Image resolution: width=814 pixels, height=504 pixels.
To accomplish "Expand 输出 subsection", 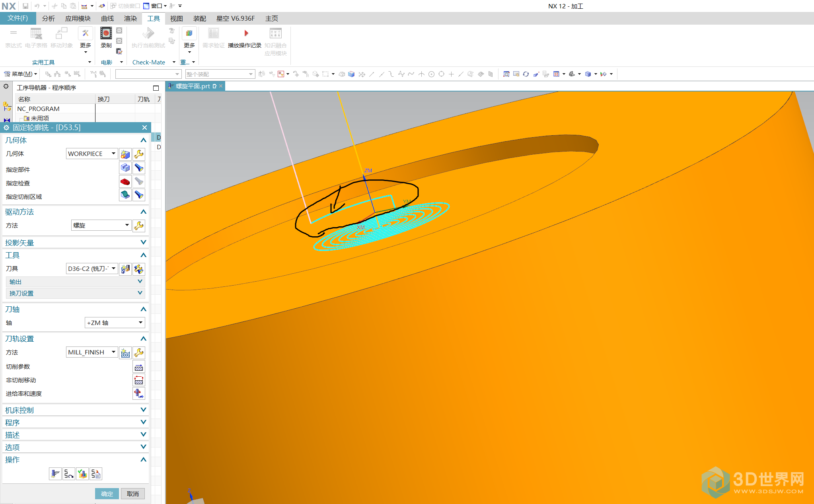I will pyautogui.click(x=76, y=282).
